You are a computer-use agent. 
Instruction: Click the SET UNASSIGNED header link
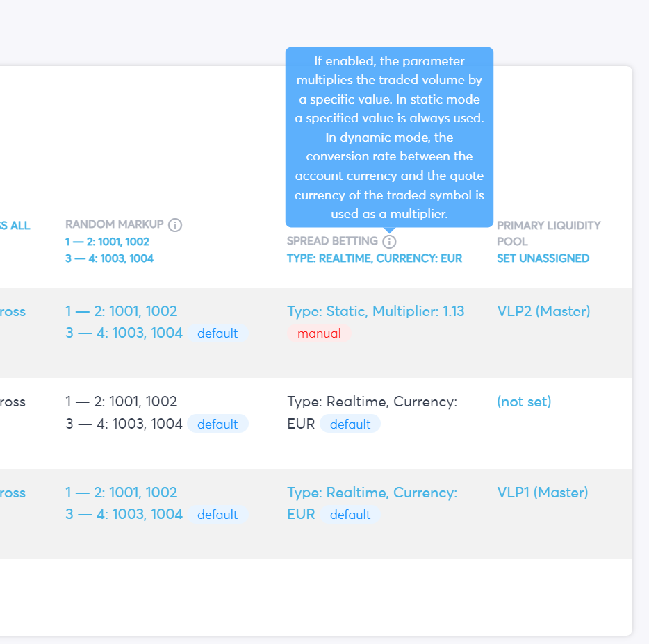click(543, 258)
